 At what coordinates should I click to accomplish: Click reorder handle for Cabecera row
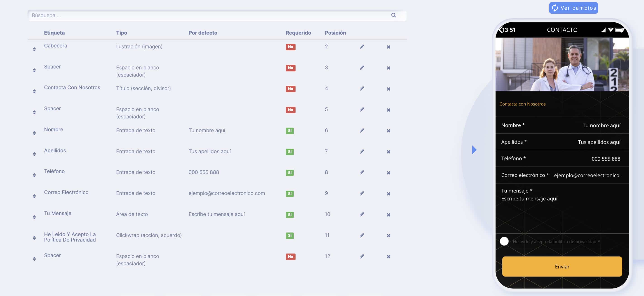(x=34, y=49)
